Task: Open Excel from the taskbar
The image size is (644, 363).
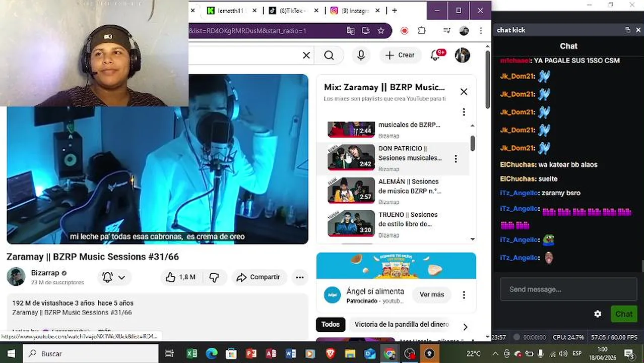Action: tap(192, 353)
